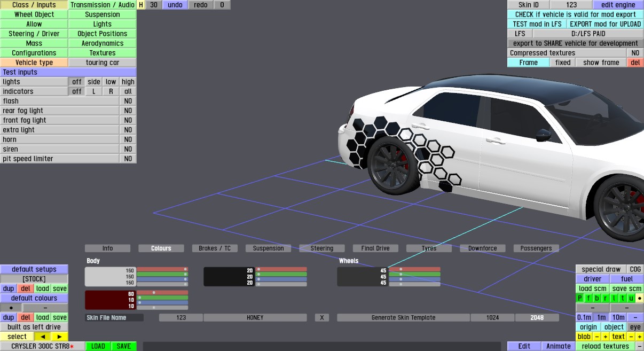Open the Aerodynamics menu
The width and height of the screenshot is (644, 351).
tap(103, 43)
